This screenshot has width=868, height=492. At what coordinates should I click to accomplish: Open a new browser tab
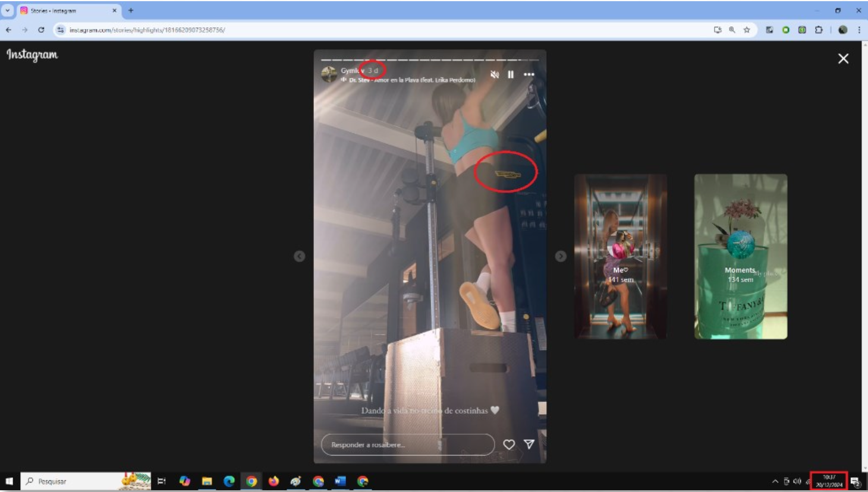pyautogui.click(x=131, y=11)
